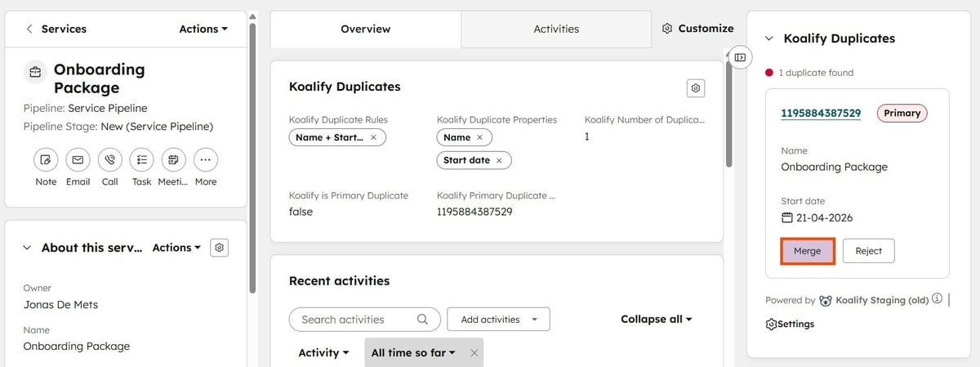Click Koalify Primary Duplicate value 1195884387529
Viewport: 980px width, 367px height.
[474, 212]
